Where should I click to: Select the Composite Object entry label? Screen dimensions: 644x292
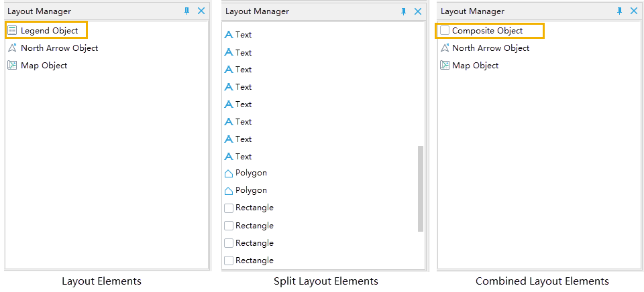(x=487, y=31)
